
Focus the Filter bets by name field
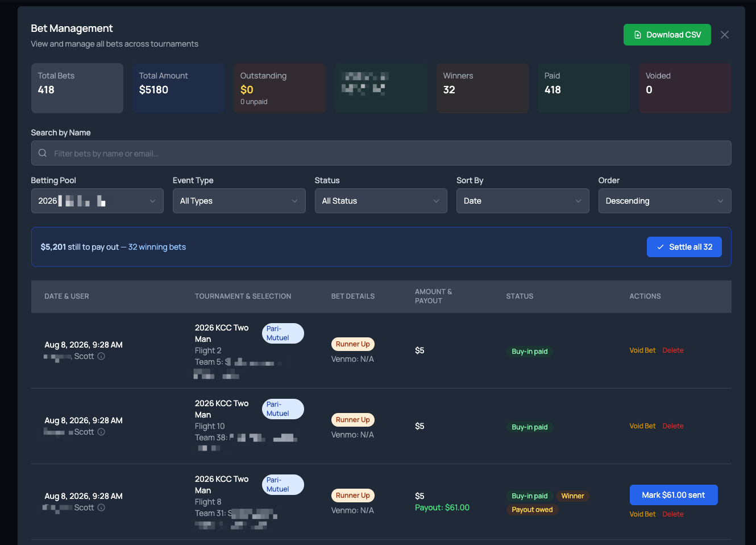point(381,153)
